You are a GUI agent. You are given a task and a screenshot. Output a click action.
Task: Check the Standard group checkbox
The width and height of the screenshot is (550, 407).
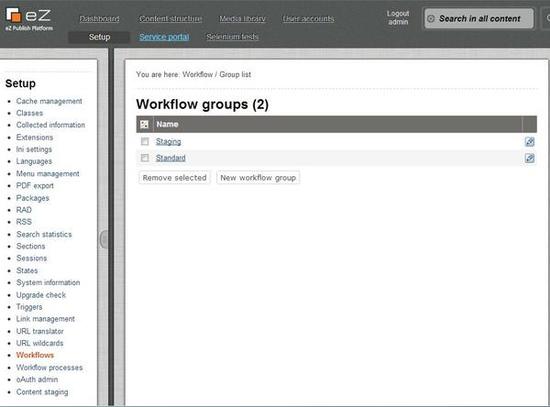pyautogui.click(x=145, y=158)
